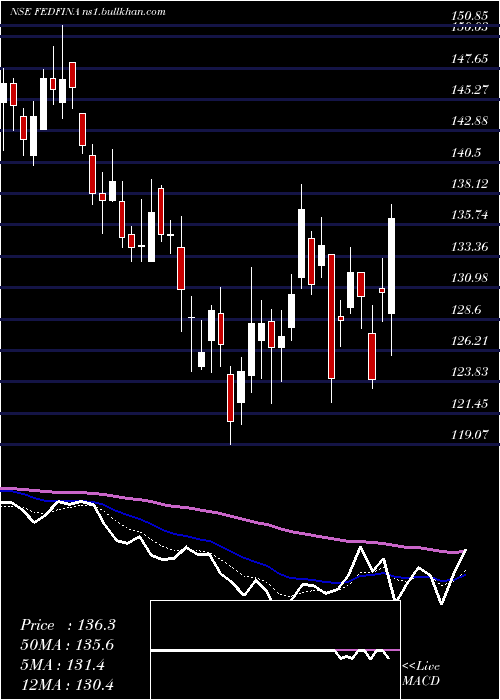Select the last tall white candlestick

[392, 266]
